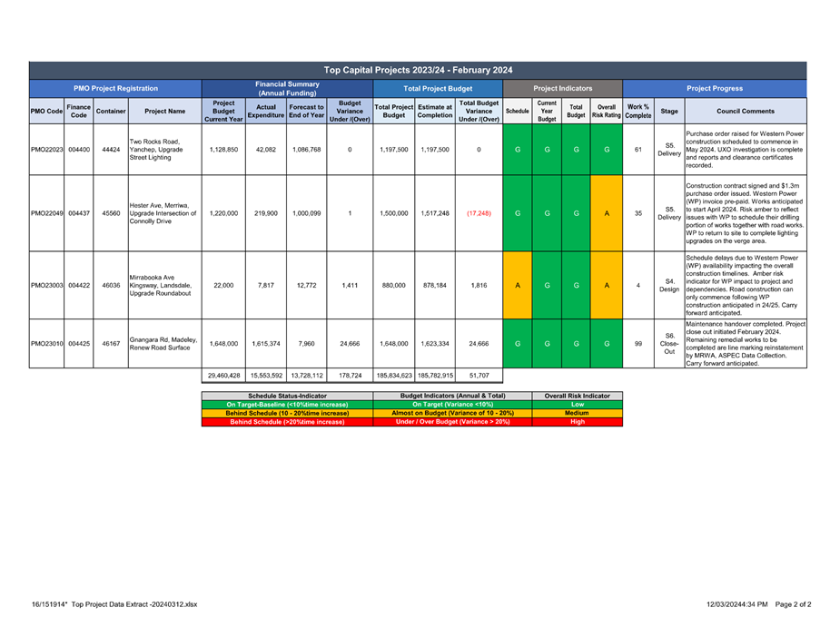This screenshot has width=840, height=637.
Task: Select the amber Overall Risk cell for Hester Ave
Action: click(607, 213)
